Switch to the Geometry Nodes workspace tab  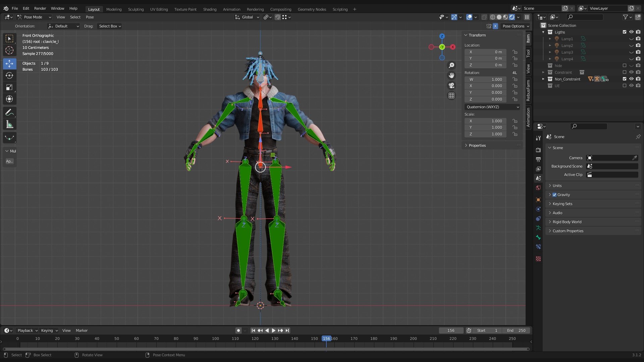[x=312, y=9]
